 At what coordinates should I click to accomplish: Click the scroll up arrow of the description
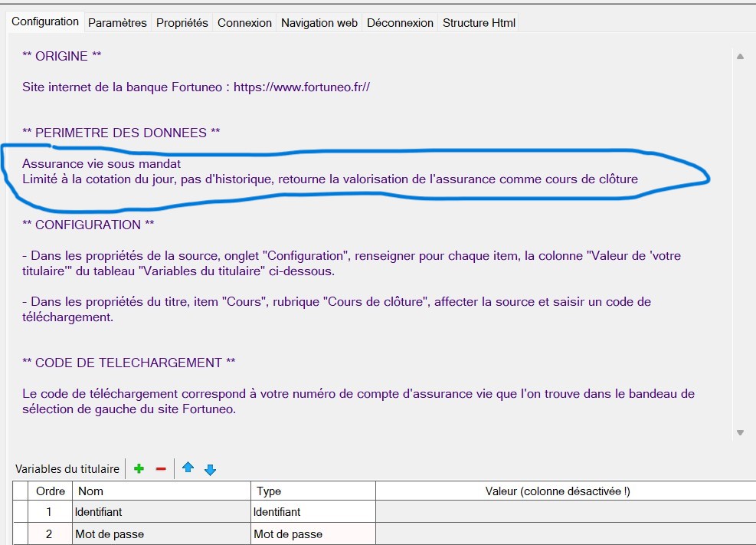click(740, 56)
